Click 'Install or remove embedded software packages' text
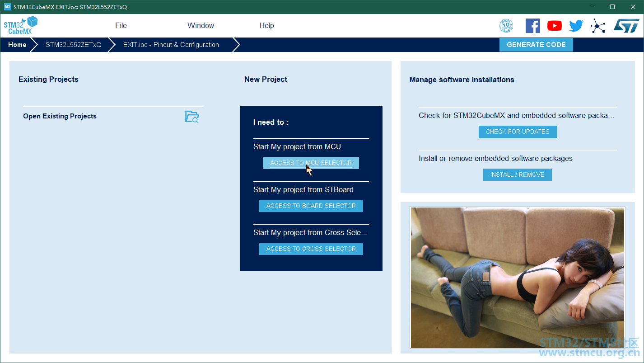The image size is (644, 363). (495, 158)
